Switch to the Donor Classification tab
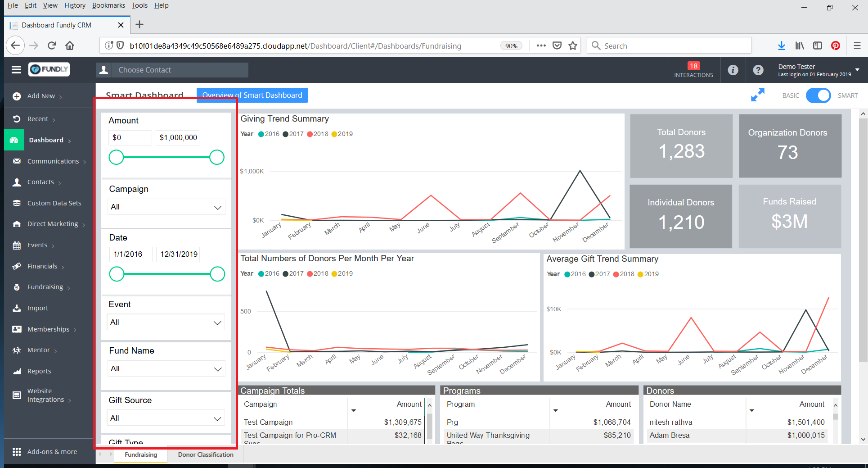868x468 pixels. 206,454
